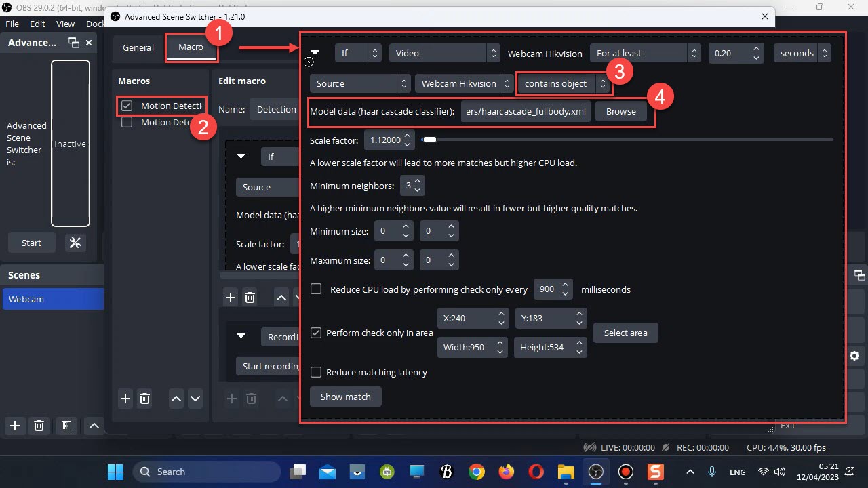Image resolution: width=868 pixels, height=488 pixels.
Task: Uncheck the first Motion Detection macro checkbox
Action: [126, 106]
